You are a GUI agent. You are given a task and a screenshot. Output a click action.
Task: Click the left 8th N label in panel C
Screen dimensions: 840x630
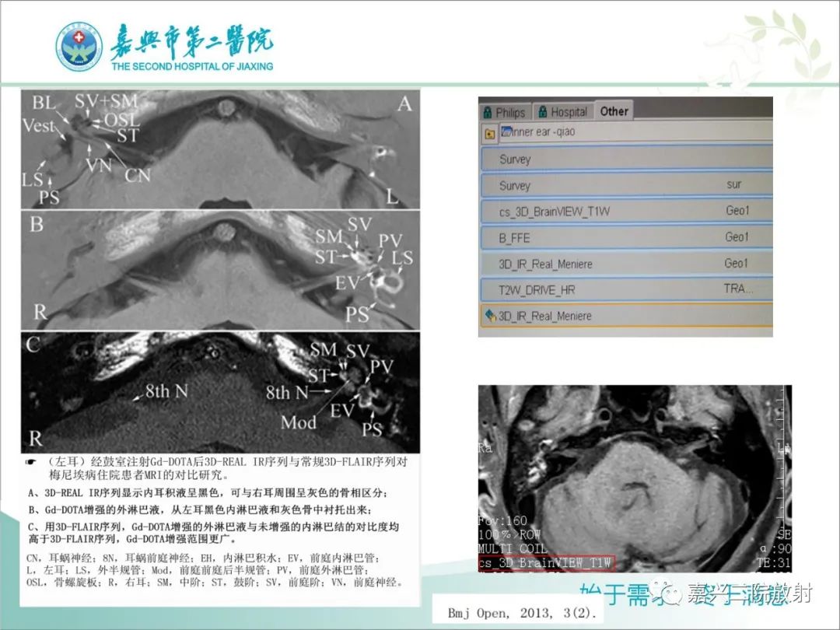pyautogui.click(x=166, y=391)
